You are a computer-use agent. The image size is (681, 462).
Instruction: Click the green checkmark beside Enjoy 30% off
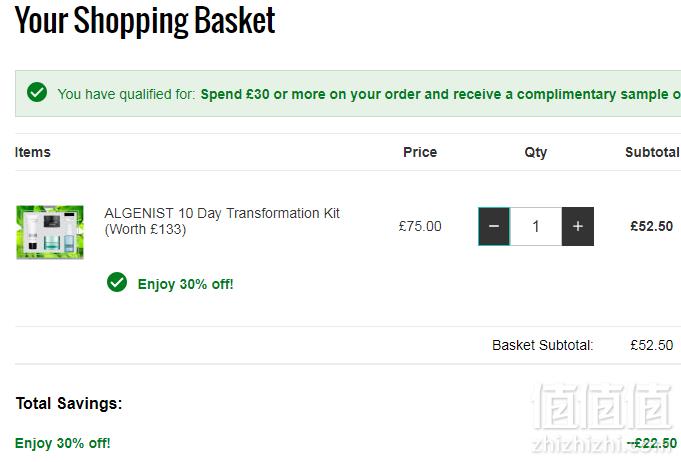pos(117,283)
